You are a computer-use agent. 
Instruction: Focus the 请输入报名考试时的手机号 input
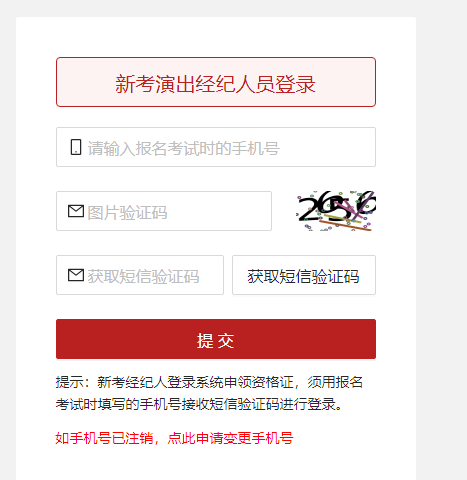pos(216,147)
